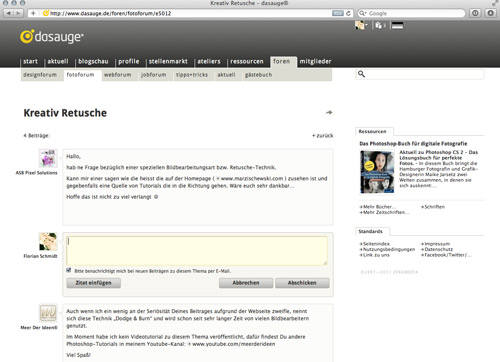Open the aktuell item in the main navigation
The width and height of the screenshot is (500, 362).
pos(58,61)
